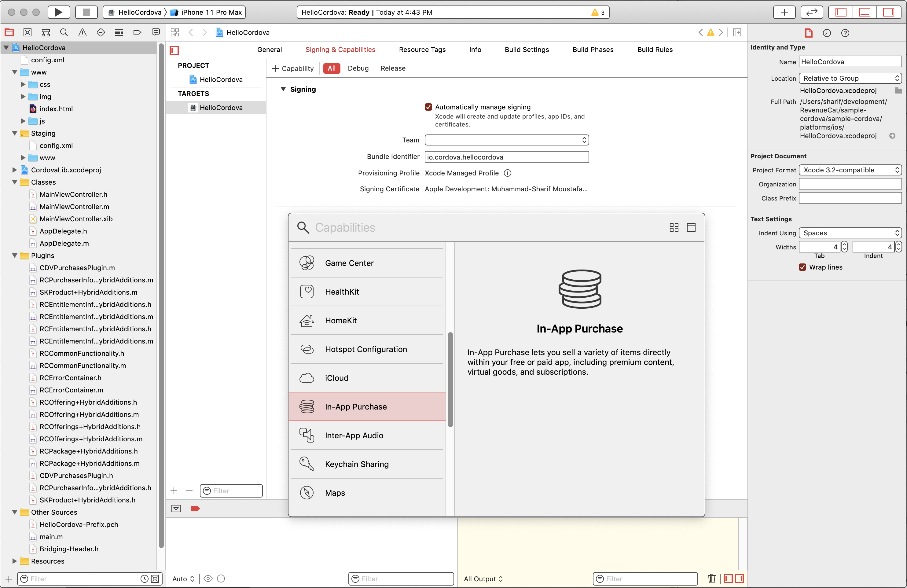Open the Library with plus button
The width and height of the screenshot is (907, 588).
(784, 12)
